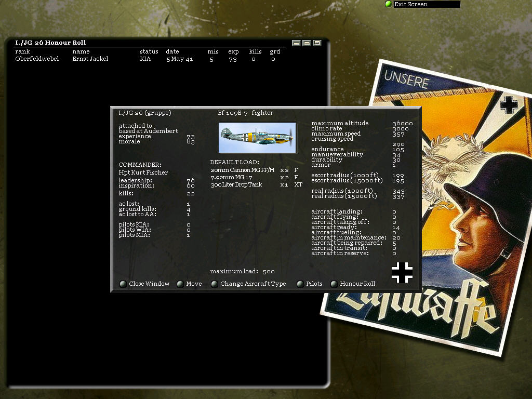Click the largest-size button of Honour Roll window

pyautogui.click(x=317, y=43)
